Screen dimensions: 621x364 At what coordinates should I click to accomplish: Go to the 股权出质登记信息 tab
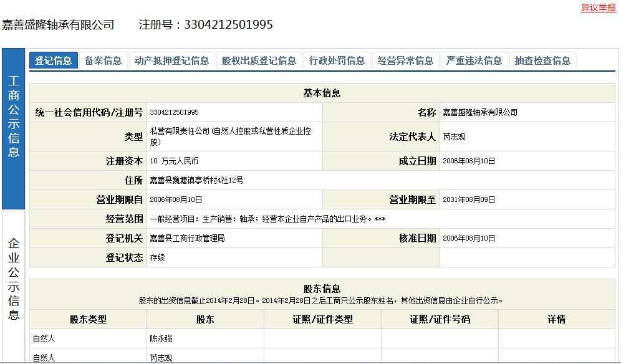pos(259,60)
